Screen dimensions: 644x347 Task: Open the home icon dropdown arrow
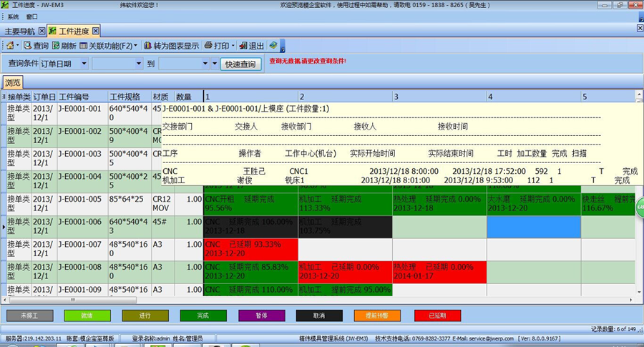[17, 46]
